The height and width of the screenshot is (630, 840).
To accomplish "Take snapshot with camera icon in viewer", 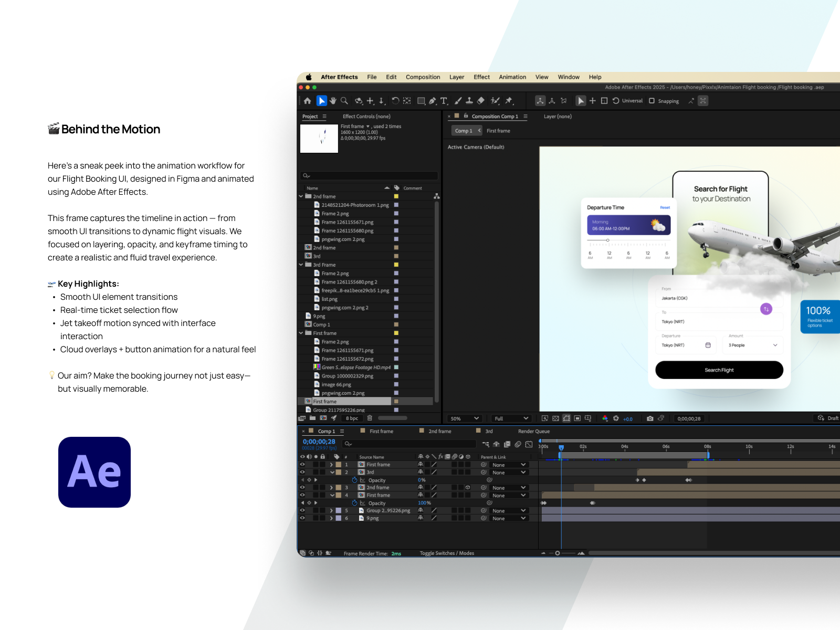I will point(650,418).
